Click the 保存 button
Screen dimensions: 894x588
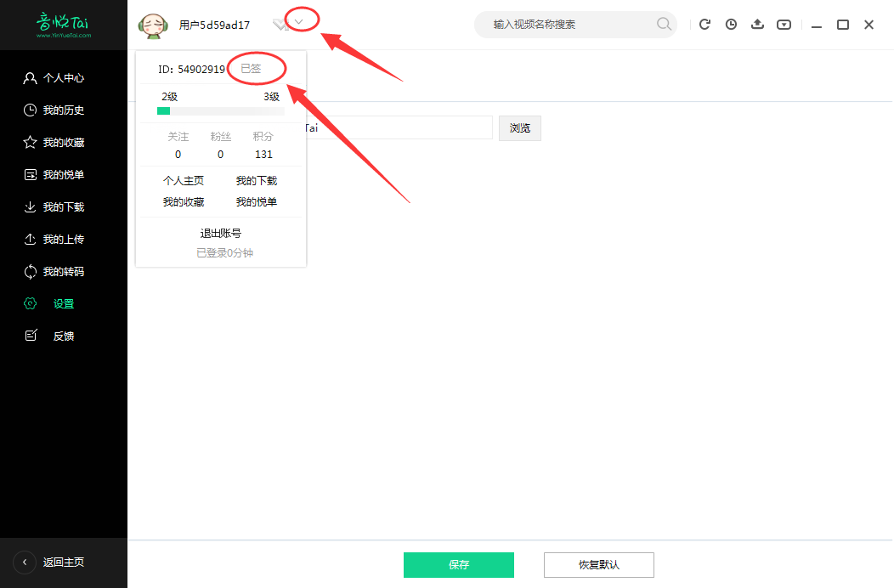(x=459, y=564)
